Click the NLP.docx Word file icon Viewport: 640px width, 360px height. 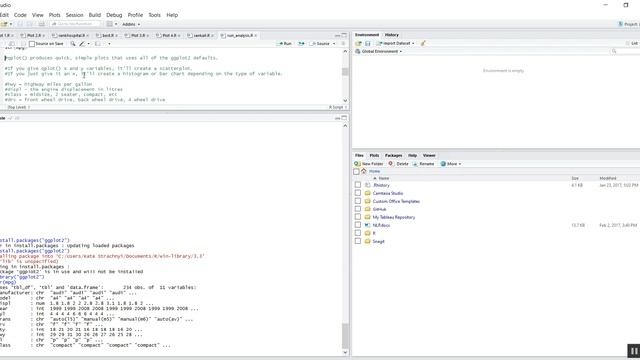point(367,225)
